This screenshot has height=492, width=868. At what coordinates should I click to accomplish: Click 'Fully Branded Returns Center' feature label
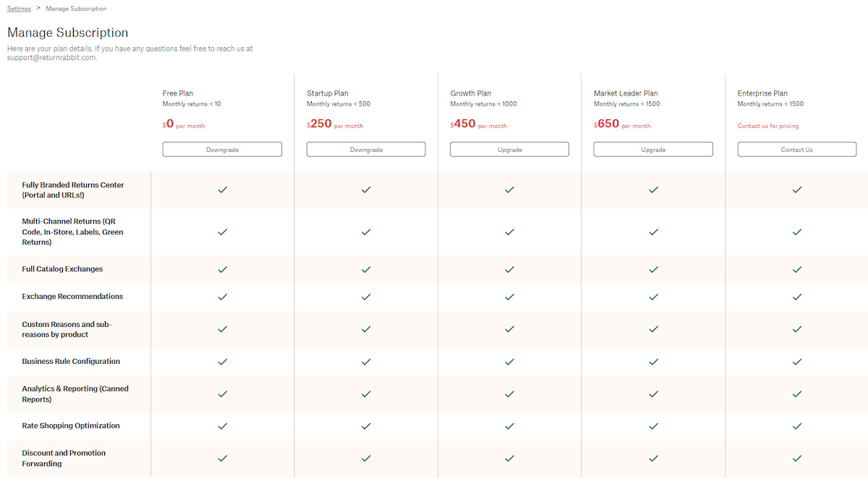coord(73,190)
